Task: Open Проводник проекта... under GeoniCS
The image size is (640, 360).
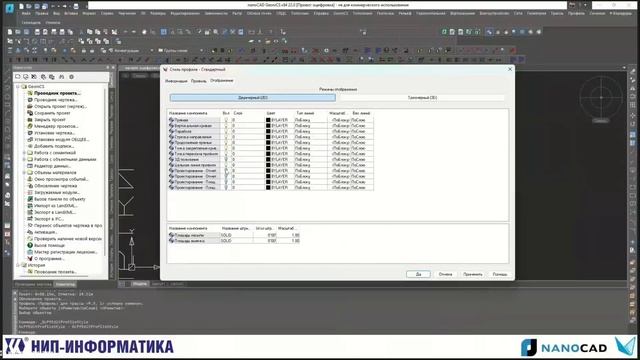Action: tap(58, 93)
